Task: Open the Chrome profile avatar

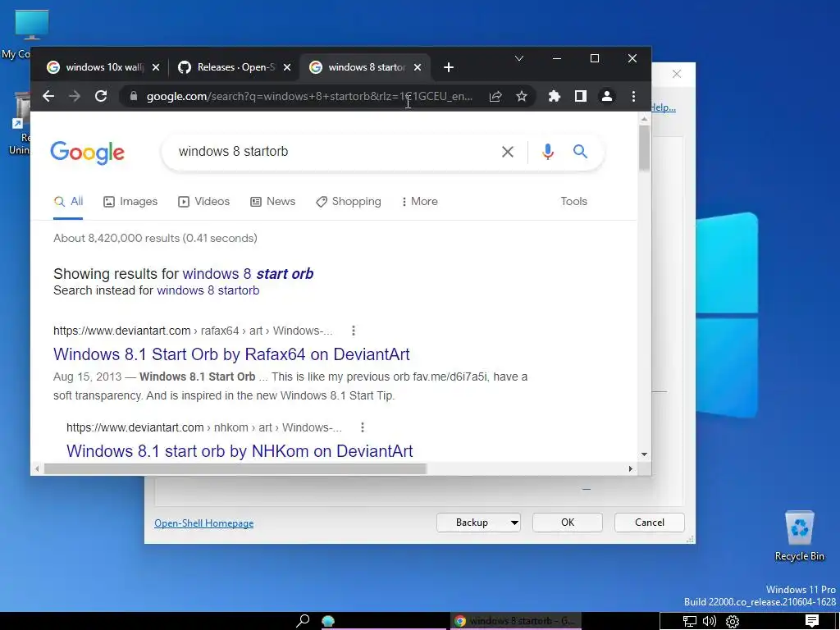Action: pos(607,97)
